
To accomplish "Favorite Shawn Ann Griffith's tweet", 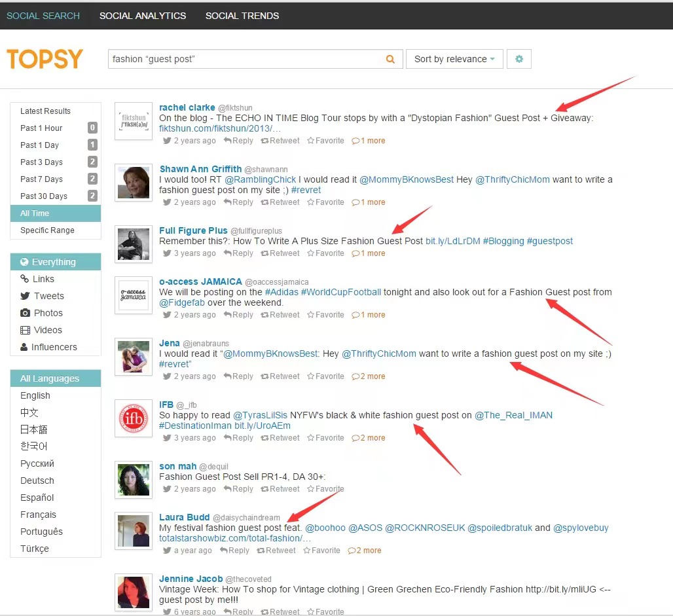I will pyautogui.click(x=326, y=202).
